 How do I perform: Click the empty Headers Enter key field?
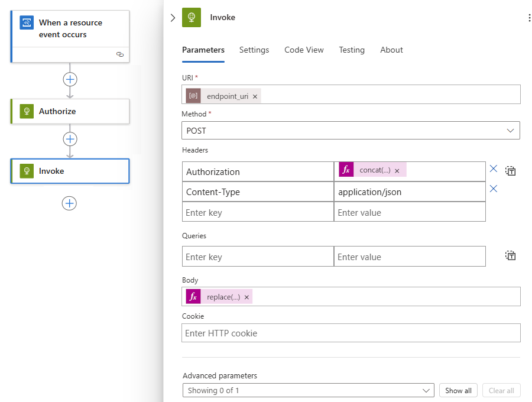point(258,212)
